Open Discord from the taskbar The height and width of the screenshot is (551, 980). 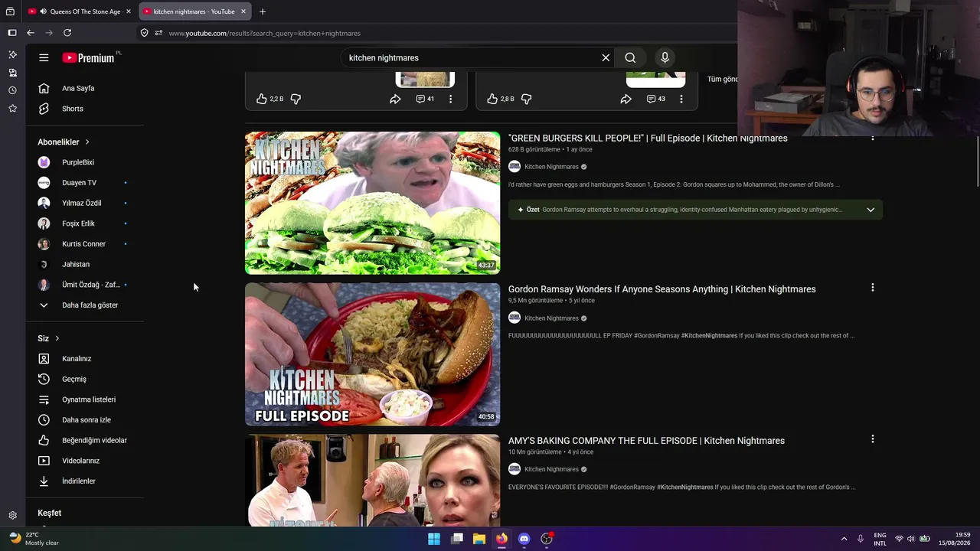click(x=524, y=539)
